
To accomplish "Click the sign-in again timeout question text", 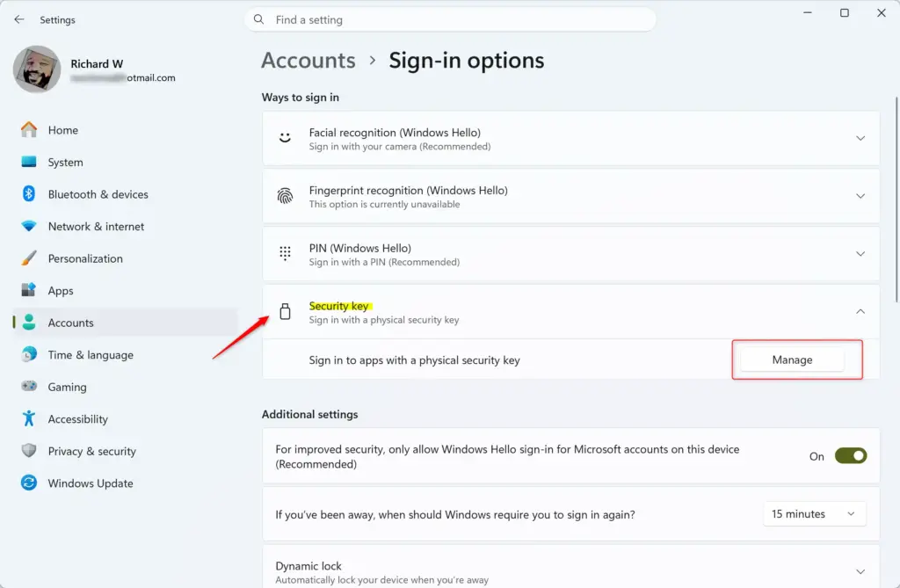I will (x=455, y=514).
